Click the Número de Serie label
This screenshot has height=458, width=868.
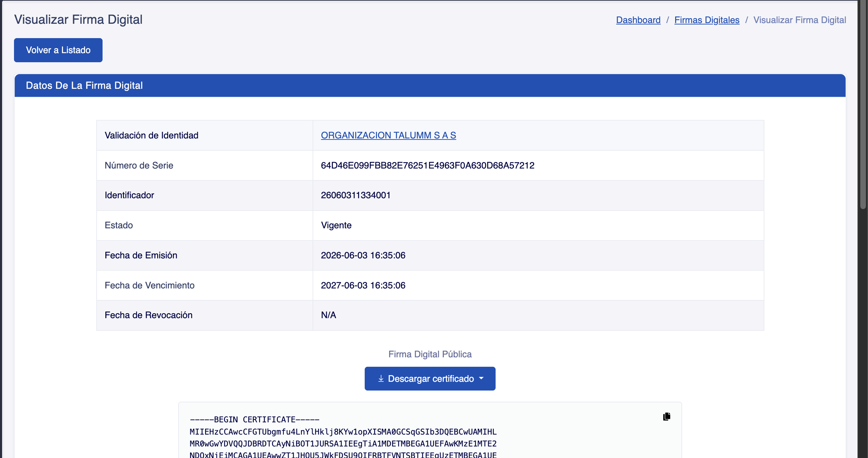[139, 165]
